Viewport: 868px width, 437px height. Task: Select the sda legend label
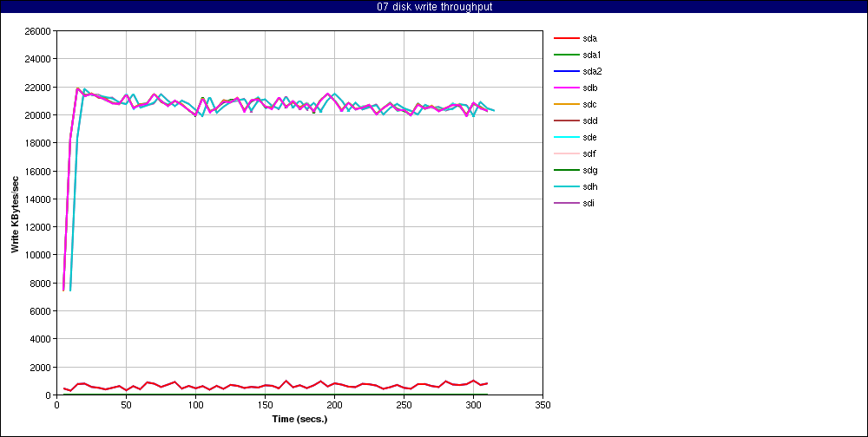590,38
